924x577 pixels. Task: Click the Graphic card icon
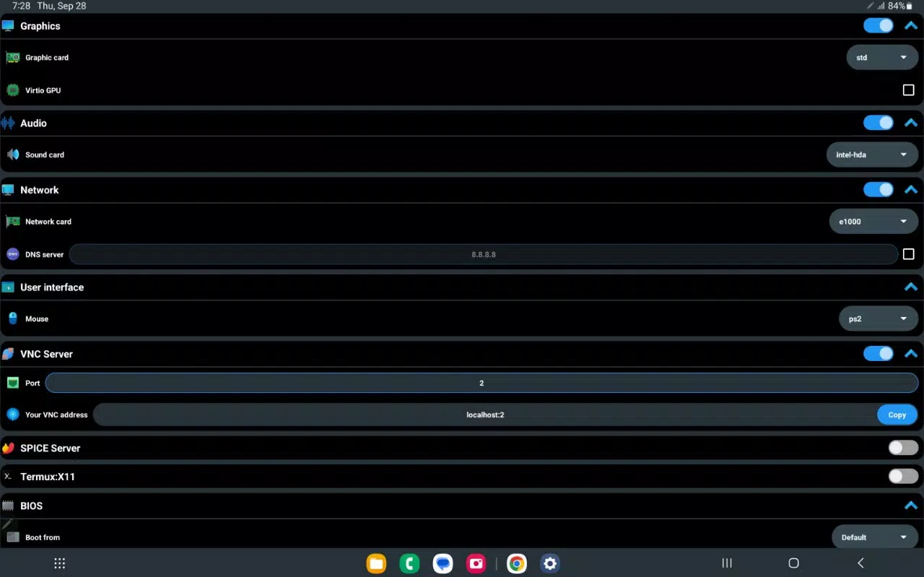click(13, 58)
